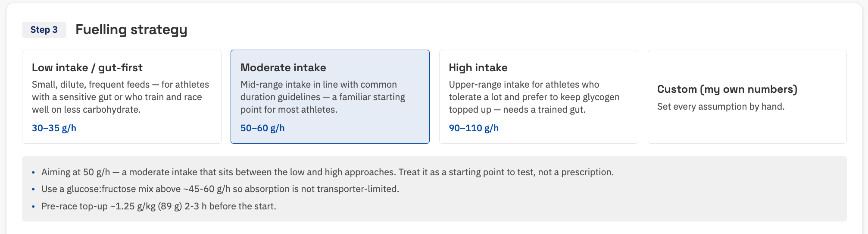Click the Moderate intake description text
868x234 pixels.
(x=323, y=97)
